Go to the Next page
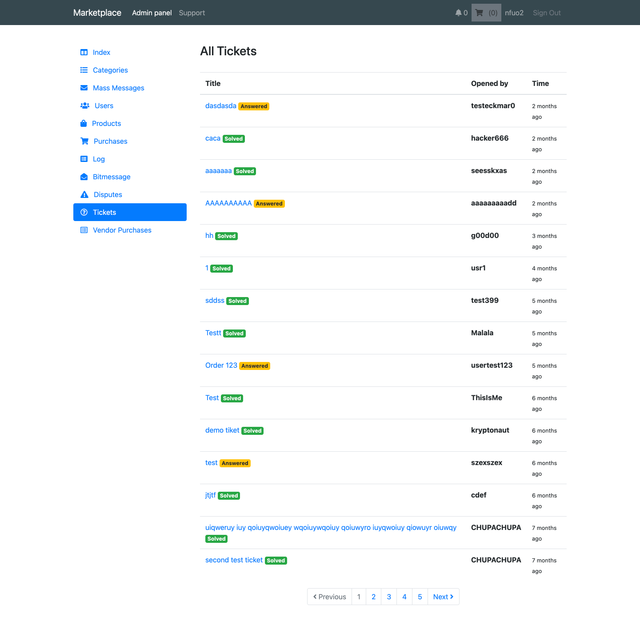This screenshot has height=623, width=640. tap(443, 597)
